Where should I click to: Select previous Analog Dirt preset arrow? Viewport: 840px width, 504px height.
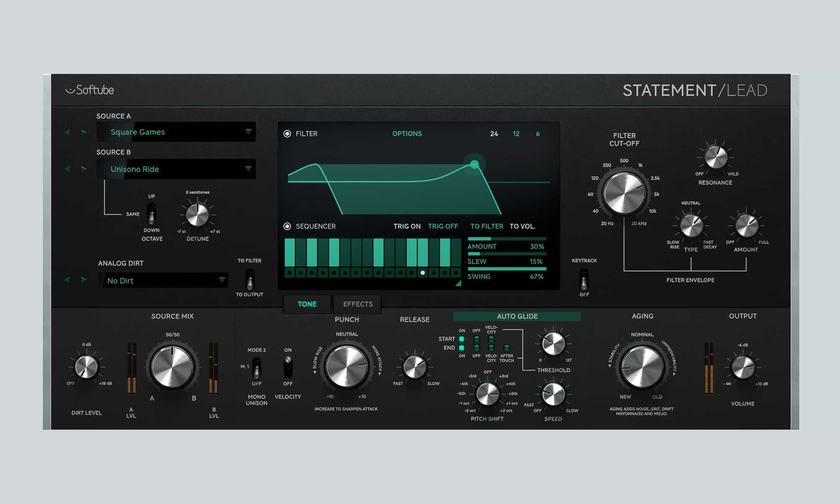(x=67, y=280)
